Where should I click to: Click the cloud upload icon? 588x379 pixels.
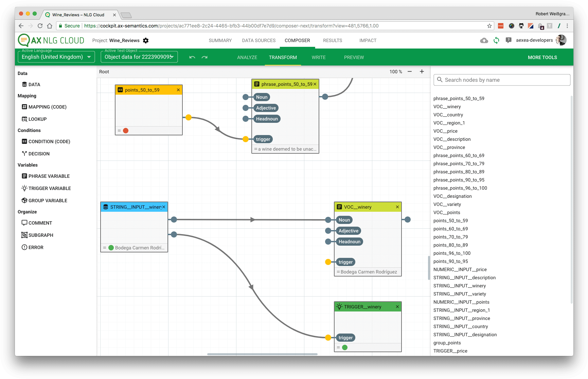pyautogui.click(x=484, y=40)
